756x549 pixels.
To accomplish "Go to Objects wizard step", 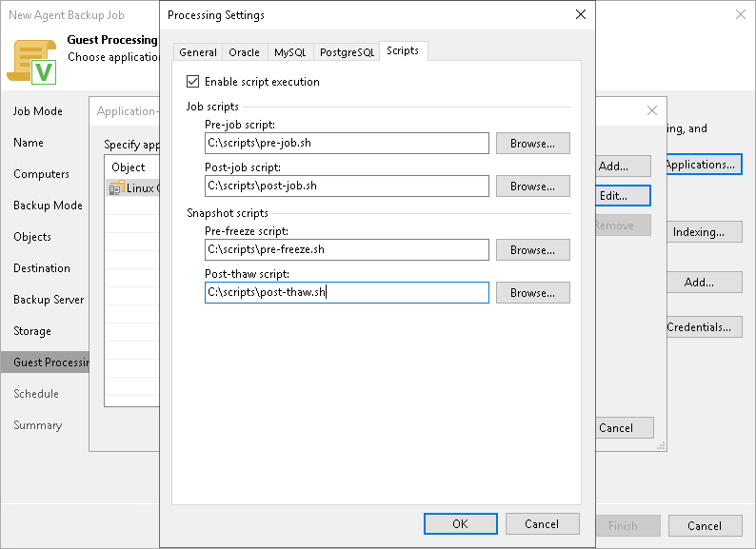I will click(32, 237).
